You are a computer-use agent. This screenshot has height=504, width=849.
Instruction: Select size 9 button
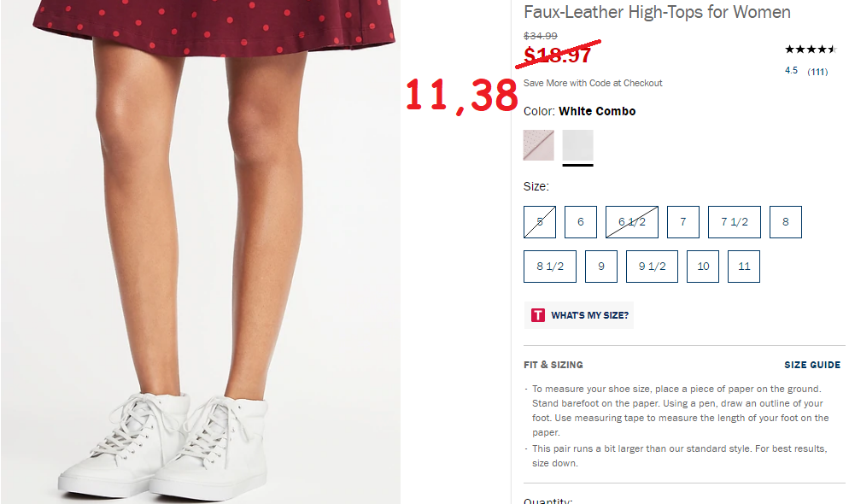coord(601,267)
